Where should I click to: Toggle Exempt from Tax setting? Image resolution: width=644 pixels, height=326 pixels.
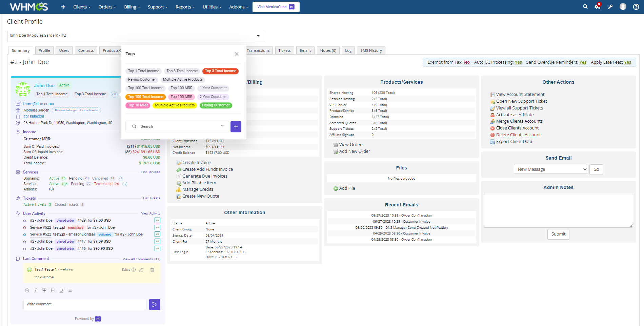466,62
